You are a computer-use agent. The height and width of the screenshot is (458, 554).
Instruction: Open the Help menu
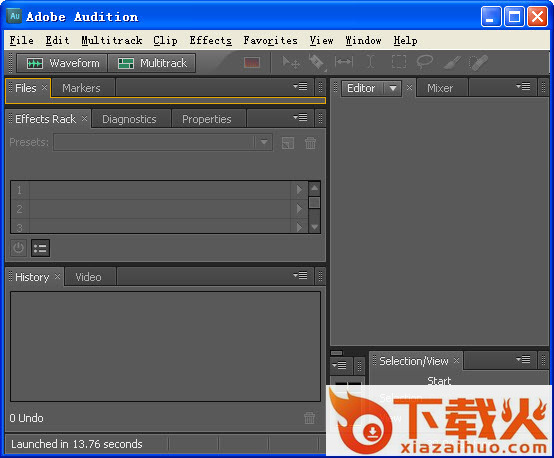(x=405, y=41)
